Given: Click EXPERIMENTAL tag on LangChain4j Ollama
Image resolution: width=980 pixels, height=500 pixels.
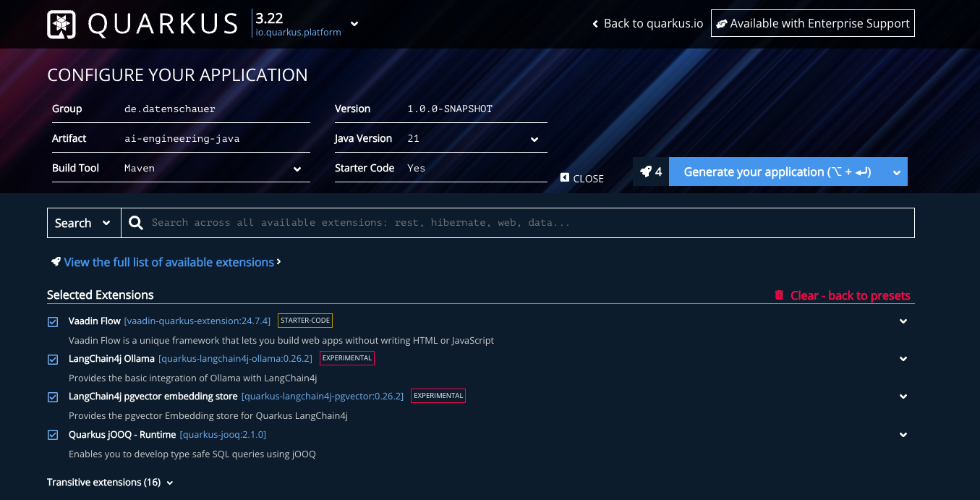Looking at the screenshot, I should pos(347,358).
